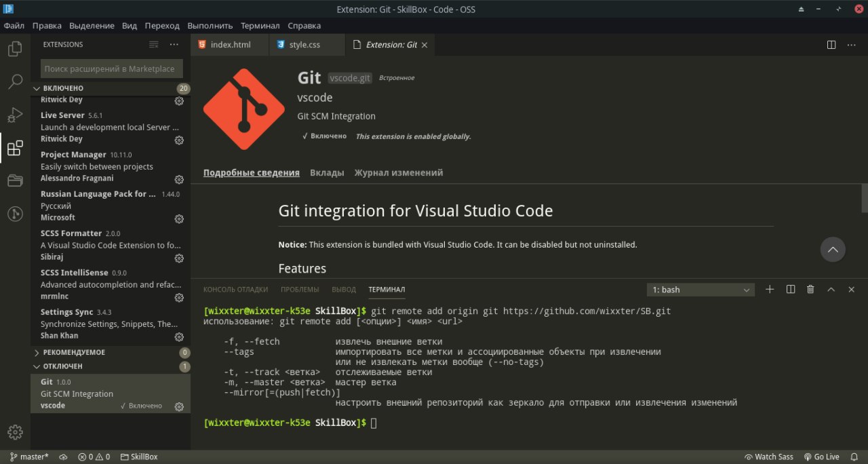Screen dimensions: 868x464
Task: Switch to ВЫВОД panel tab
Action: tap(344, 290)
